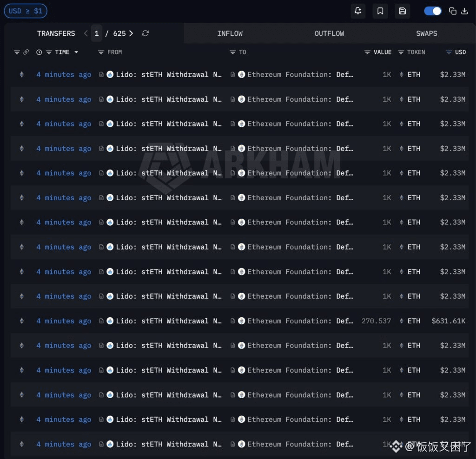
Task: Open Ethereum Foundation recipient in first row
Action: [x=300, y=75]
